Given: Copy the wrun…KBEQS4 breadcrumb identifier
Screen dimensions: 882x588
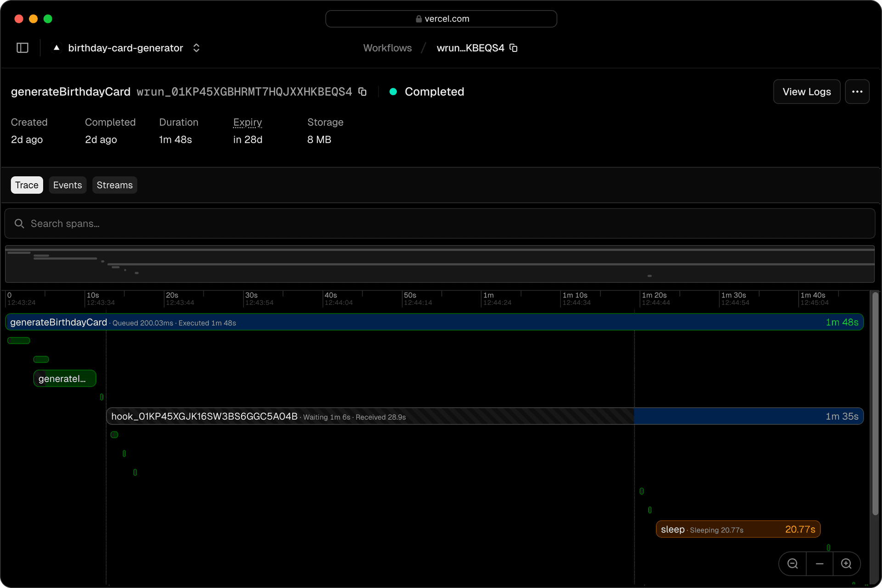Looking at the screenshot, I should click(513, 48).
